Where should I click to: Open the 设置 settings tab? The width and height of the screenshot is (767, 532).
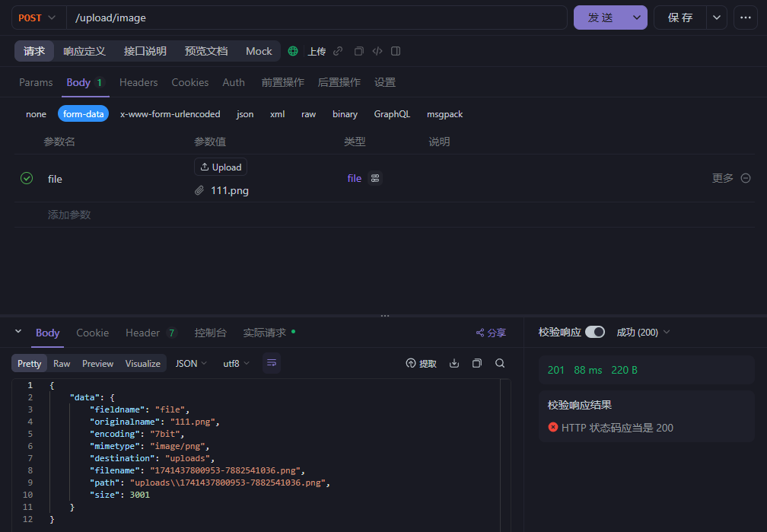pyautogui.click(x=385, y=82)
